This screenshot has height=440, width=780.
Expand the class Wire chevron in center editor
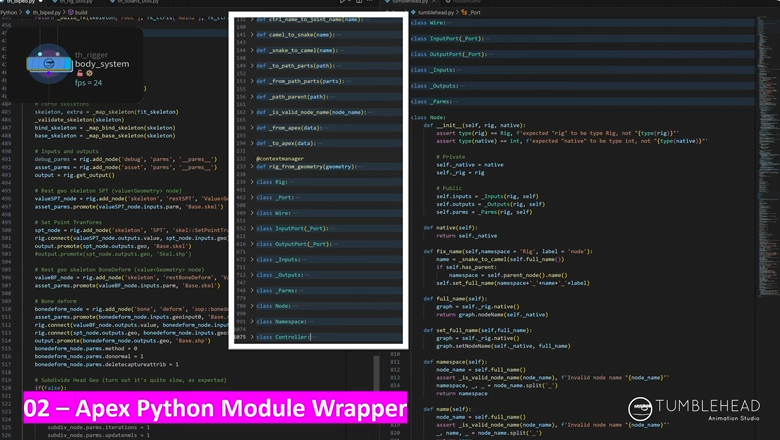252,213
